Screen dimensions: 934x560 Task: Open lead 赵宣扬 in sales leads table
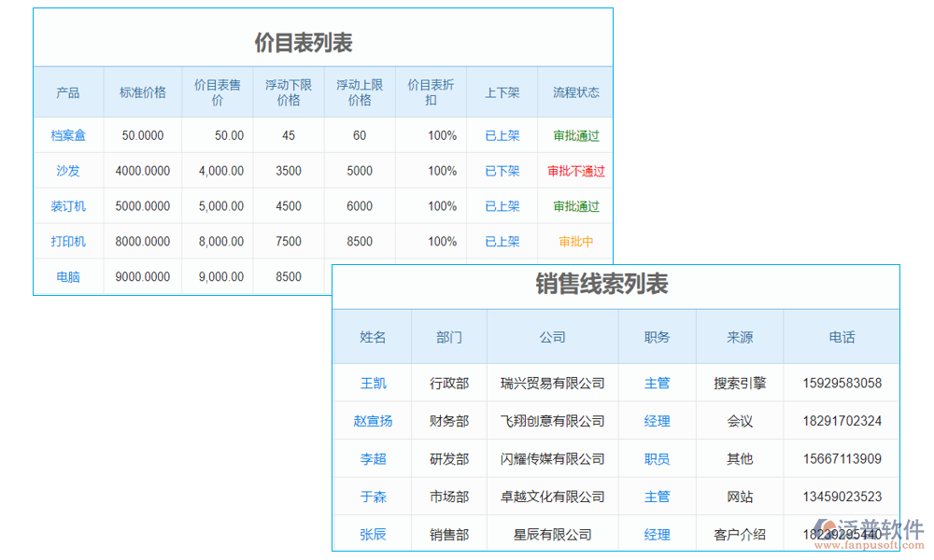pyautogui.click(x=373, y=420)
